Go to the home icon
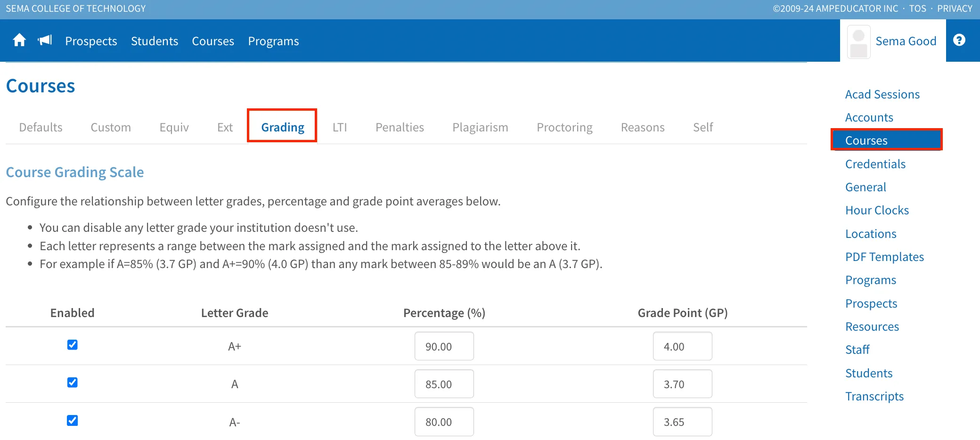980x440 pixels. pos(19,41)
